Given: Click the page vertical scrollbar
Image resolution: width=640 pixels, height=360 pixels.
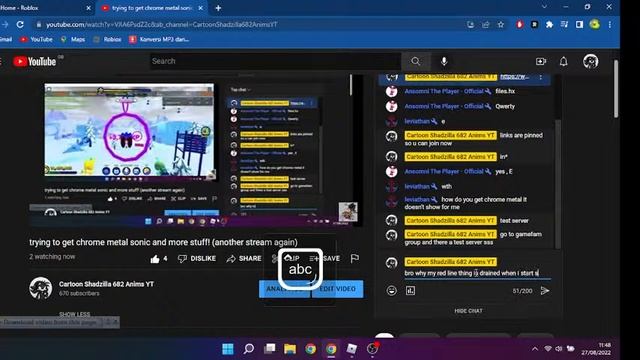Looking at the screenshot, I should (616, 88).
